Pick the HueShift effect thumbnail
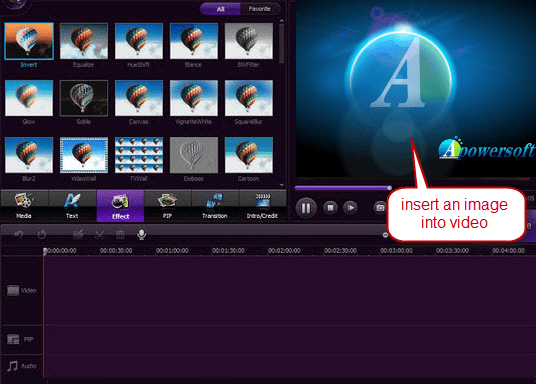536x384 pixels. (139, 41)
